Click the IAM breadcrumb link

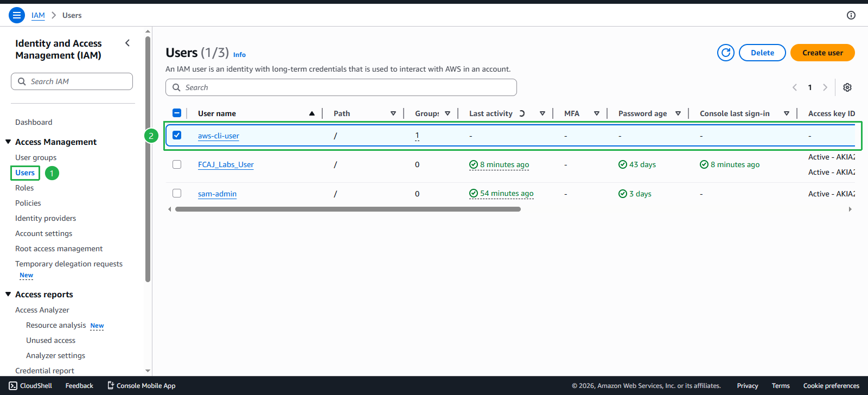38,15
